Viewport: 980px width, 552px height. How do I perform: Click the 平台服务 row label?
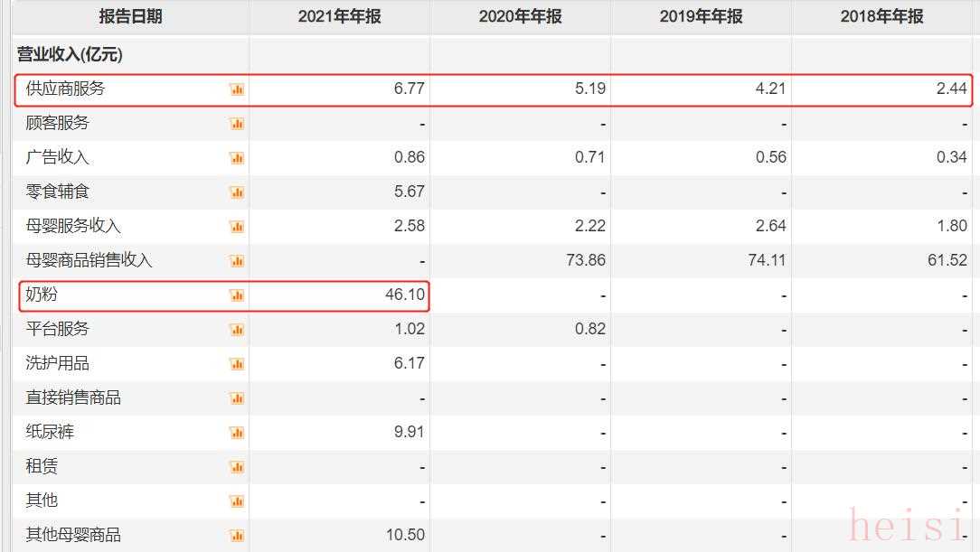click(58, 329)
